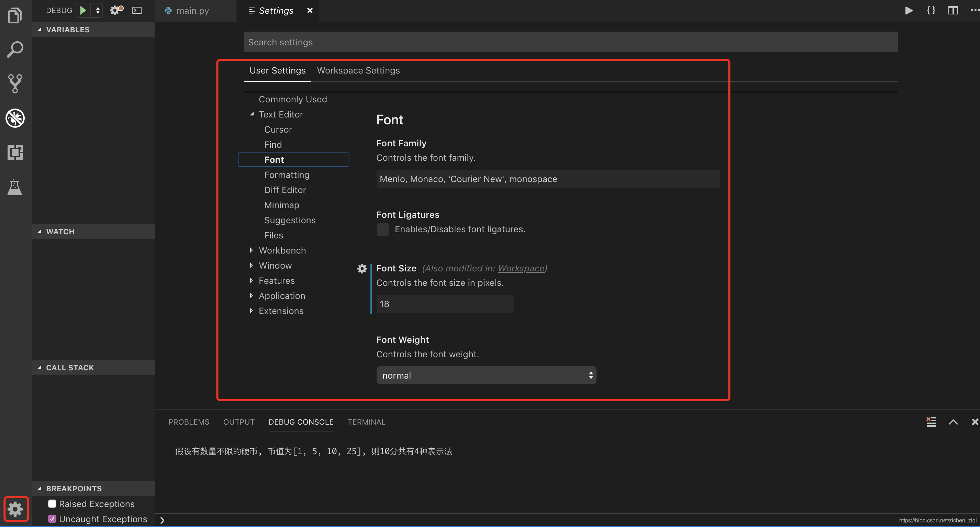Switch to the TERMINAL panel tab
980x527 pixels.
(366, 422)
